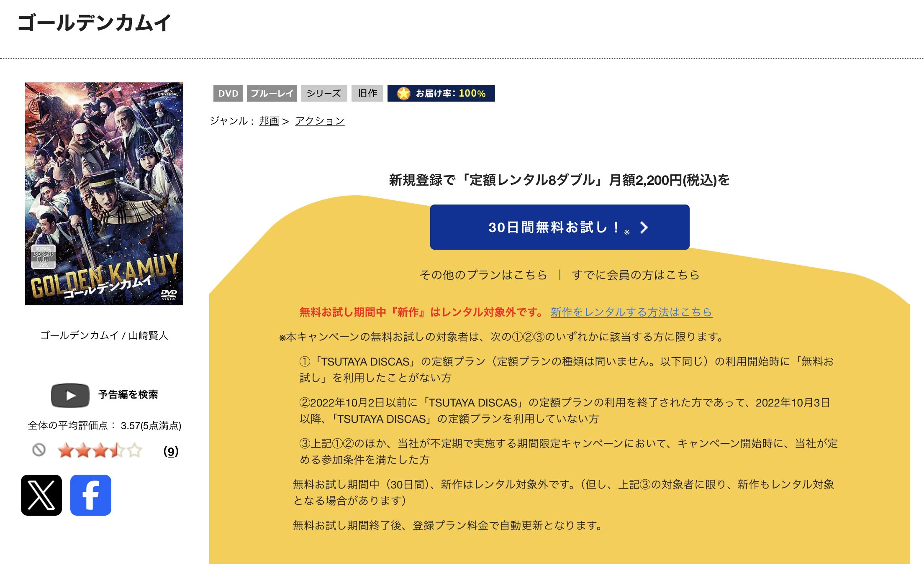This screenshot has width=924, height=578.
Task: Click the お届け率 100% badge
Action: click(x=441, y=93)
